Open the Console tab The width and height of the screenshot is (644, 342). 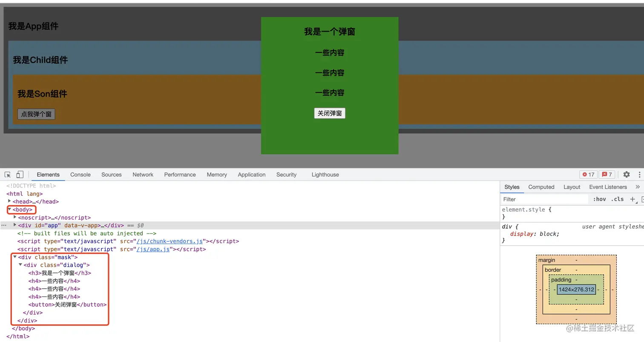click(80, 175)
